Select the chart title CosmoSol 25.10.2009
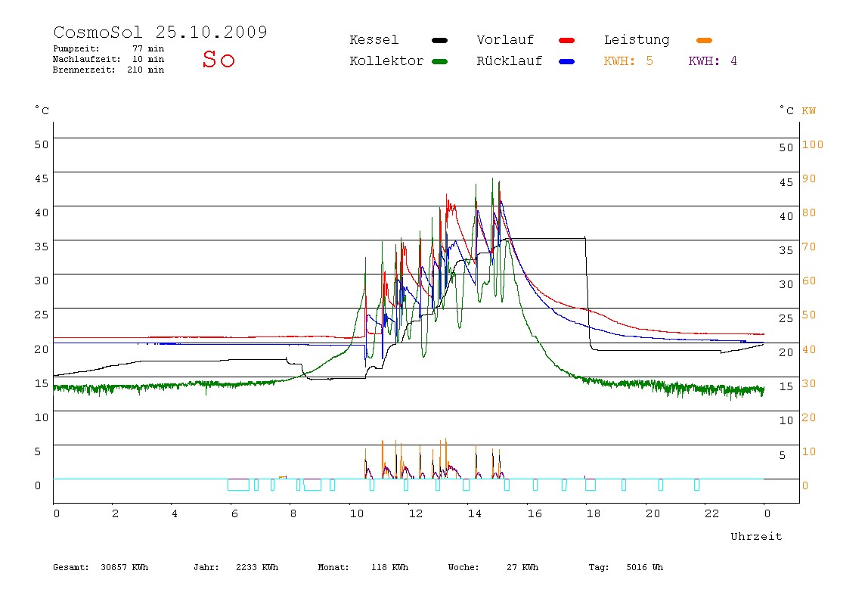Image resolution: width=868 pixels, height=614 pixels. [x=160, y=32]
